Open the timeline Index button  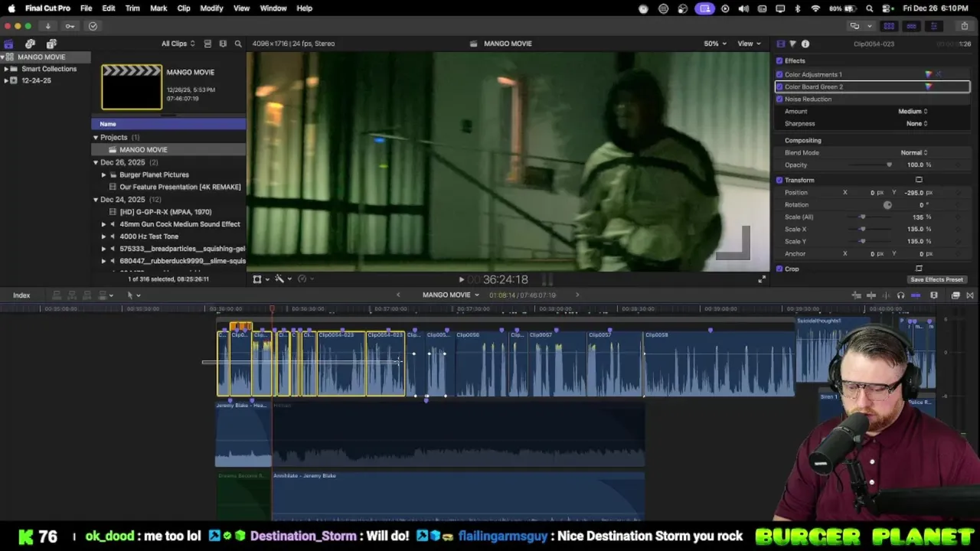pos(21,295)
